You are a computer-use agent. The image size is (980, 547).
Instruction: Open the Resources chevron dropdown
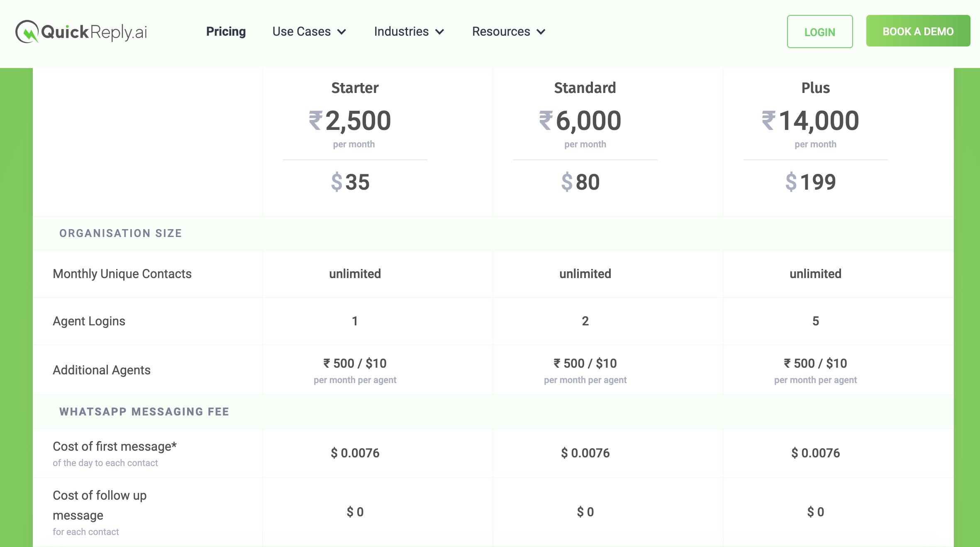click(541, 32)
